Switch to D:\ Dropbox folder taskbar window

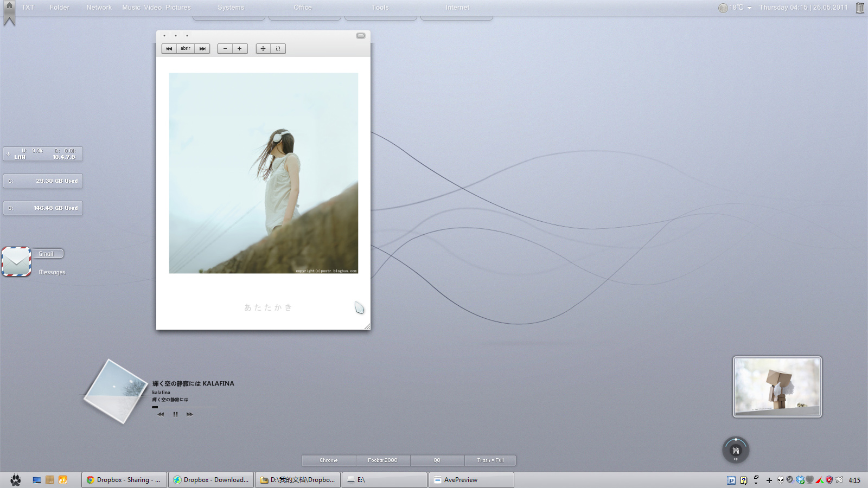coord(298,480)
